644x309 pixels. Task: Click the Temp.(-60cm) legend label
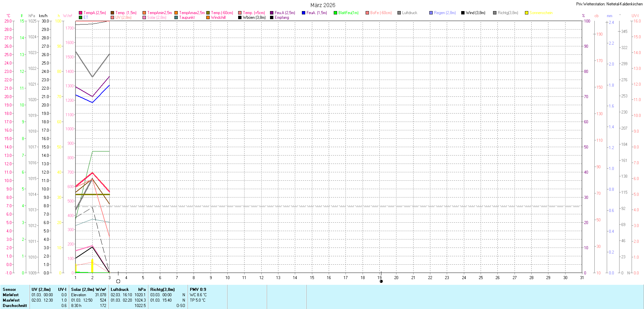(x=222, y=13)
